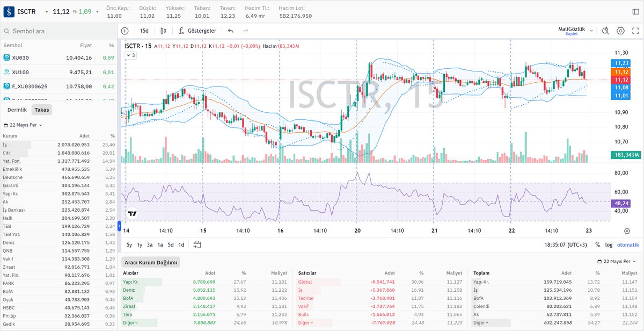Click Yapı Kr. row in Alıcılar table
This screenshot has width=644, height=331.
(x=206, y=282)
